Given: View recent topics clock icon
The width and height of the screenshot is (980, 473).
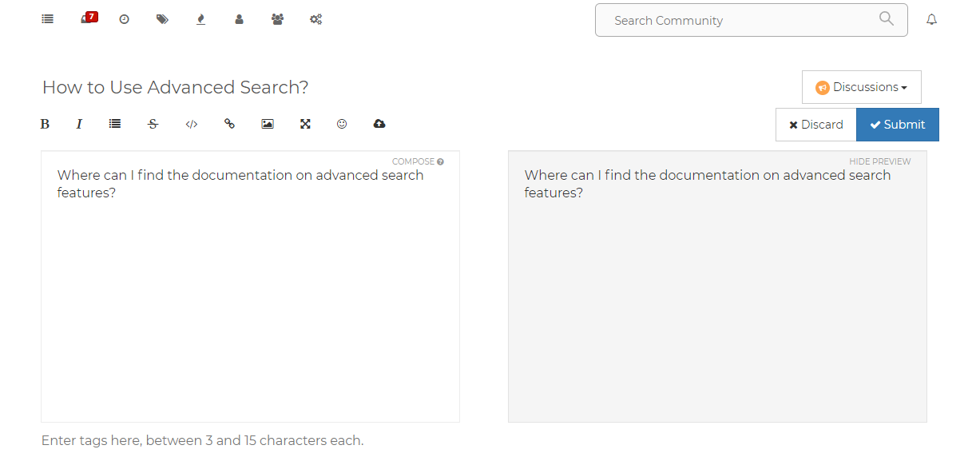Looking at the screenshot, I should pyautogui.click(x=124, y=19).
